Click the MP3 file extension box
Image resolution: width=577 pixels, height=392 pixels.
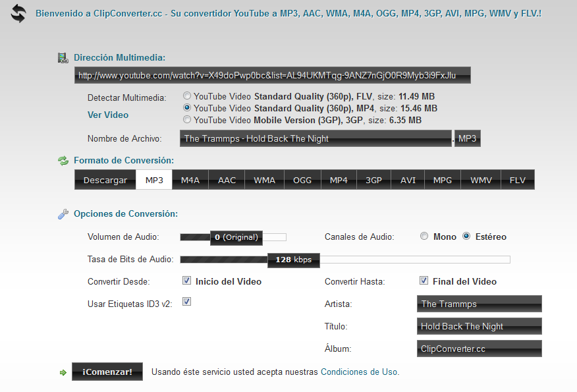tap(468, 138)
